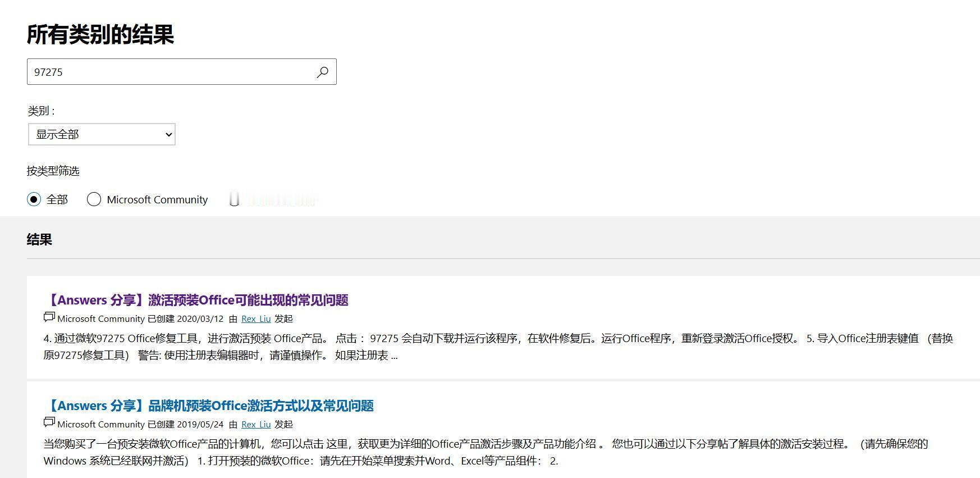
Task: Click the discussion icon beside the 2020/03/12 result
Action: (49, 317)
